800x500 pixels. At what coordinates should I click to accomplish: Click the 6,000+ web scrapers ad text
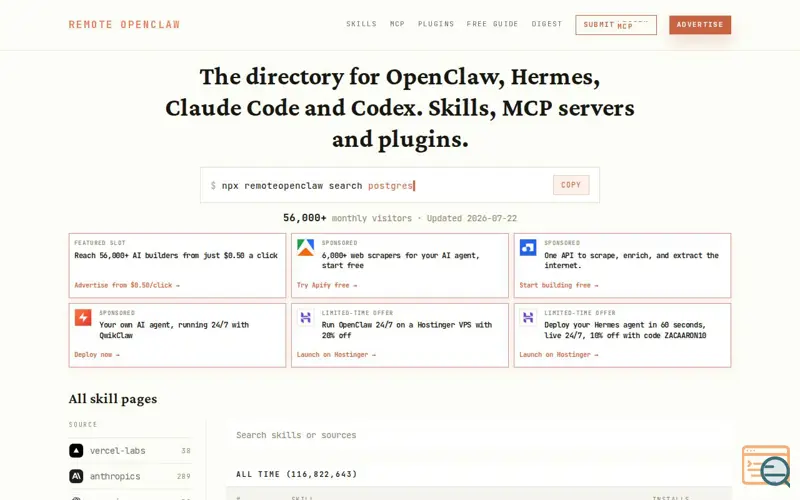click(x=401, y=260)
